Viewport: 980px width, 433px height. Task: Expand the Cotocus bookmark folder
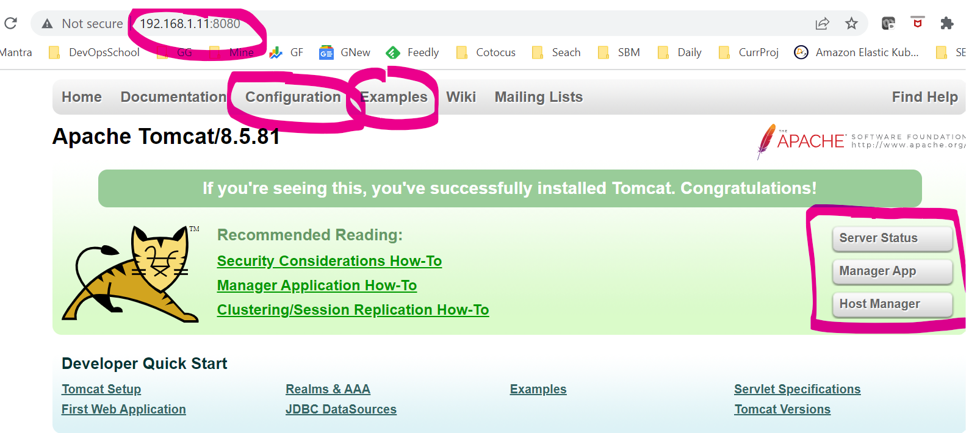pyautogui.click(x=486, y=52)
